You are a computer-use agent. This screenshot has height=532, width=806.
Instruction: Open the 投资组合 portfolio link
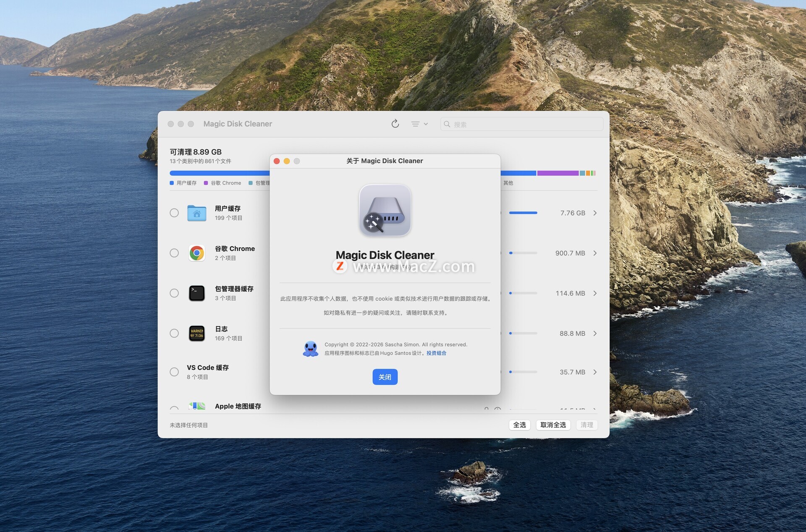click(x=436, y=353)
